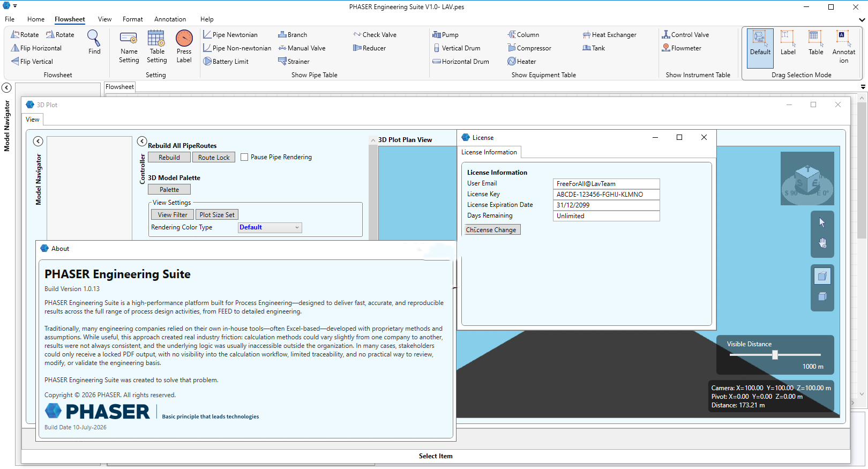Add a Pump to flowsheet
868x469 pixels.
point(445,35)
